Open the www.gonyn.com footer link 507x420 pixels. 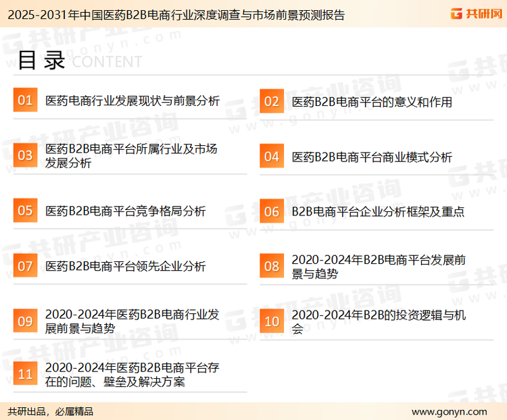(x=450, y=412)
